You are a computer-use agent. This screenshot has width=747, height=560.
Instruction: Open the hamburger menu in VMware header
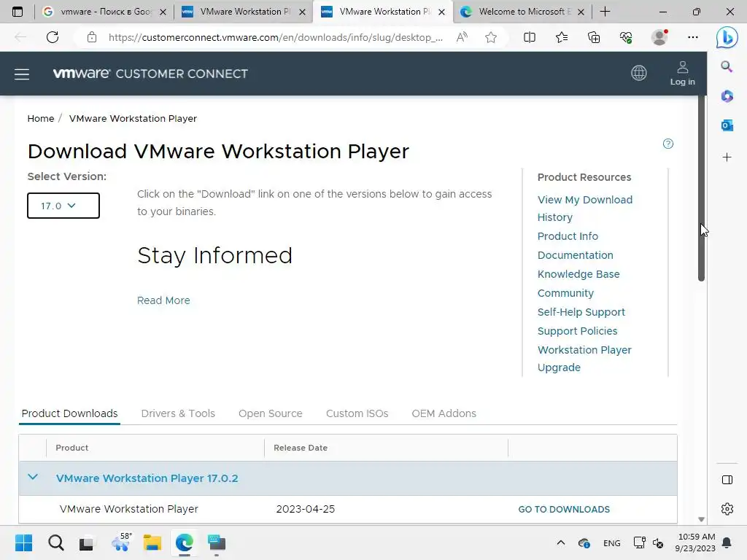click(x=22, y=74)
